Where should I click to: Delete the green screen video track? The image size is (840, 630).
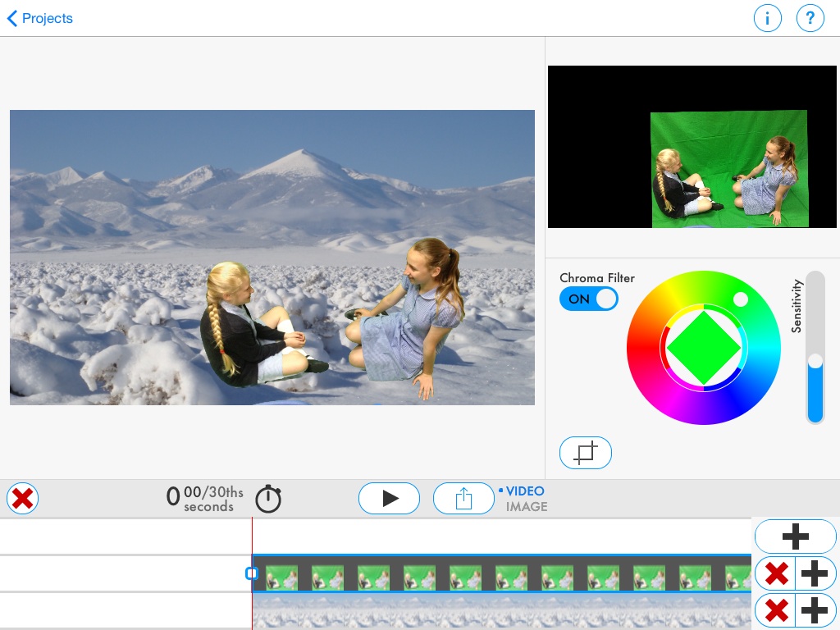[x=776, y=573]
